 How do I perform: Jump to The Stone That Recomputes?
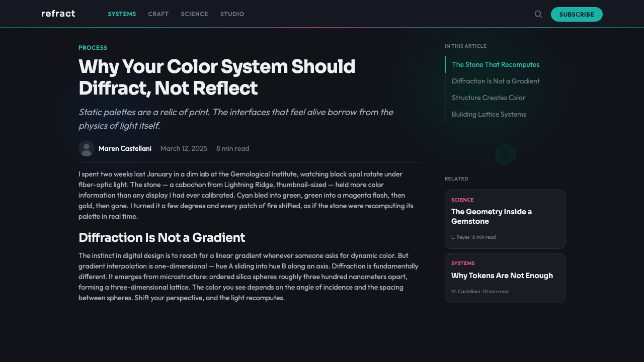pos(496,64)
